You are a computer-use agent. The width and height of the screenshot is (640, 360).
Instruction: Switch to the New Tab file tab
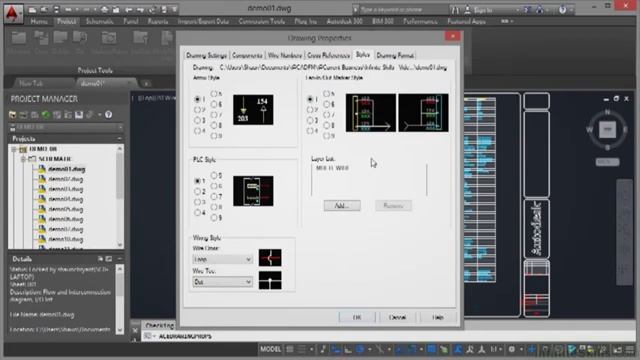pos(32,83)
